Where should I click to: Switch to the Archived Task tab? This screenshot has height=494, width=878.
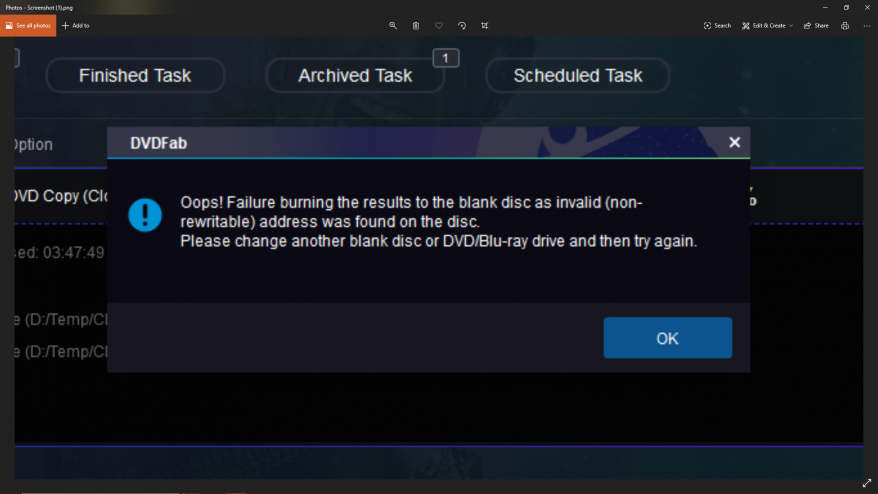point(355,75)
